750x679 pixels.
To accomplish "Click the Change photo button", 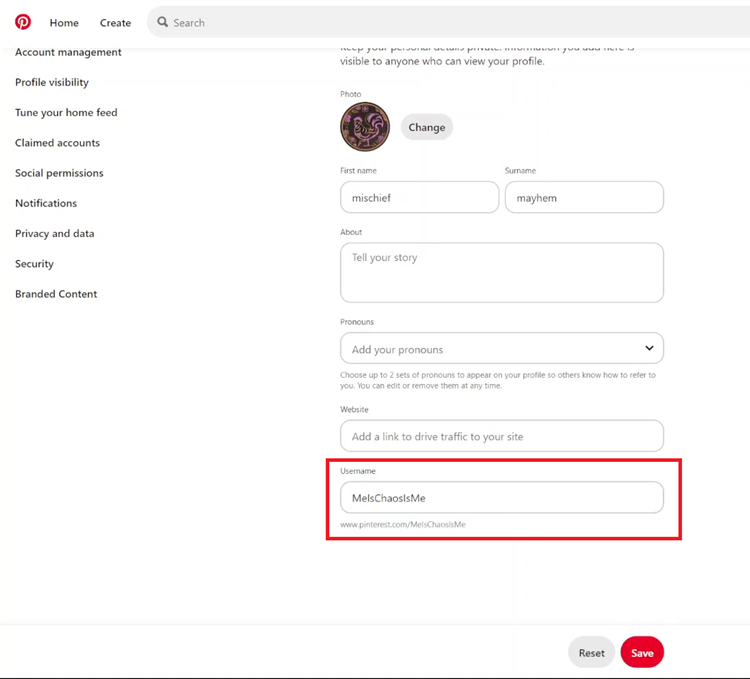I will point(427,127).
